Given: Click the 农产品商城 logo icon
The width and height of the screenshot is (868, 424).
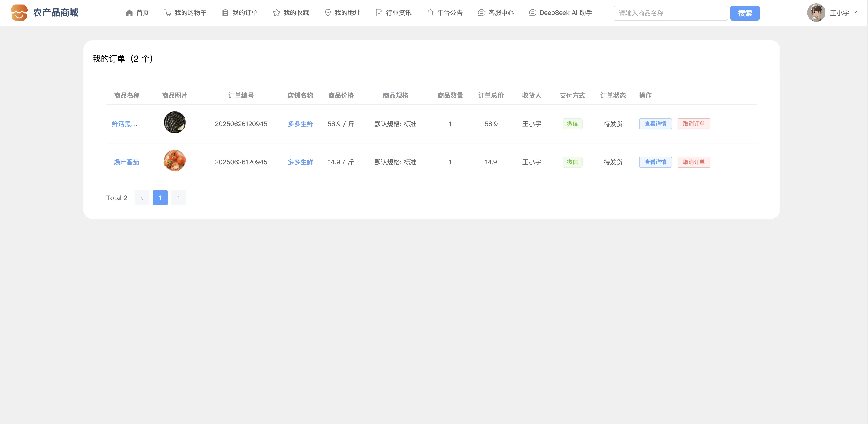Looking at the screenshot, I should [x=19, y=13].
